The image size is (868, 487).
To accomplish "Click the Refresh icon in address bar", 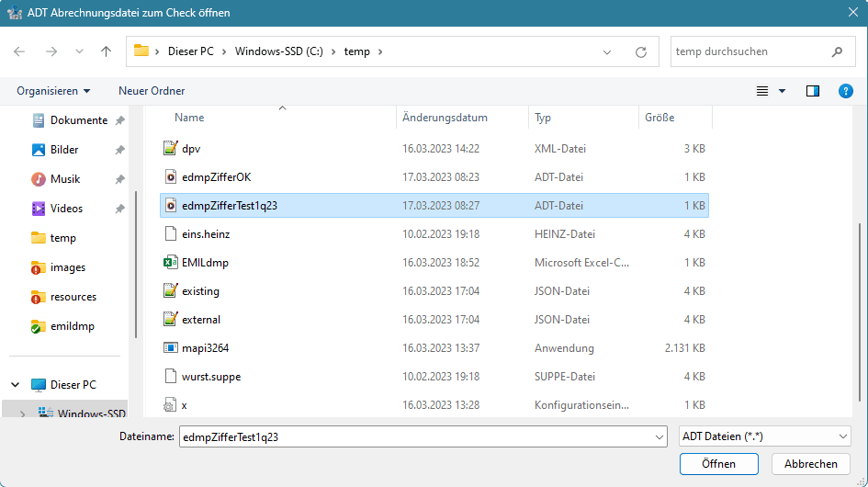I will 641,51.
